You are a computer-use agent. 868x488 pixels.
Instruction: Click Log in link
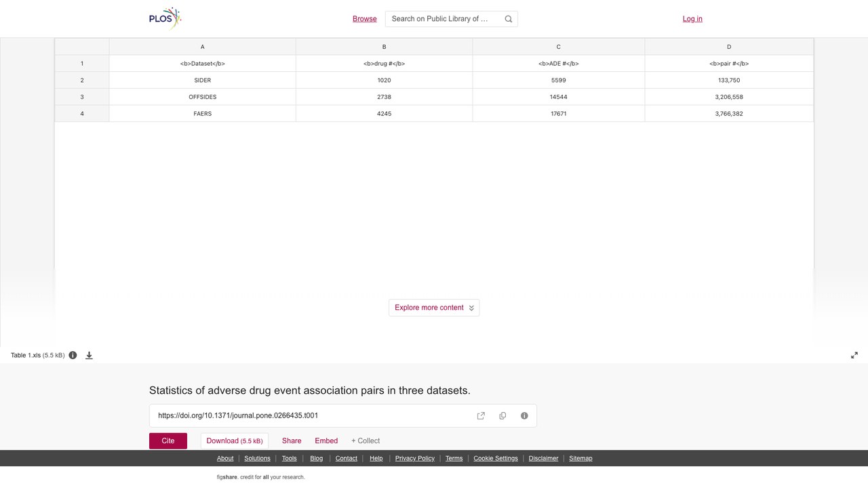click(692, 19)
